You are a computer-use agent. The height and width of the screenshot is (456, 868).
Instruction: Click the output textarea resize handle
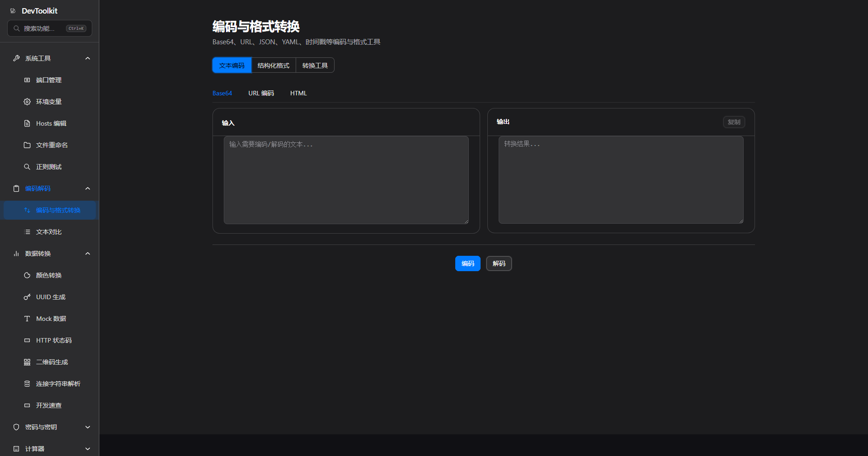[x=741, y=221]
